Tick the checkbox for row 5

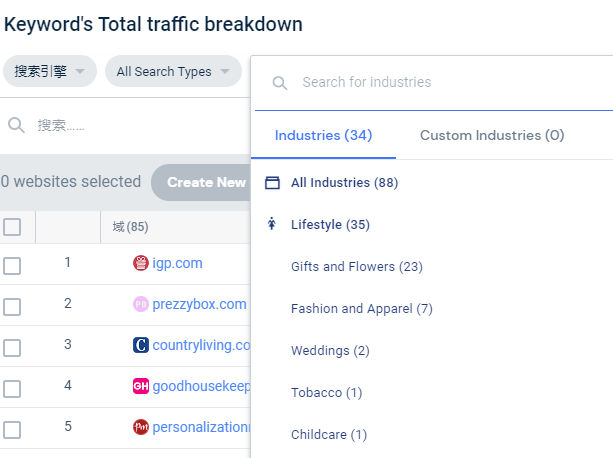12,429
